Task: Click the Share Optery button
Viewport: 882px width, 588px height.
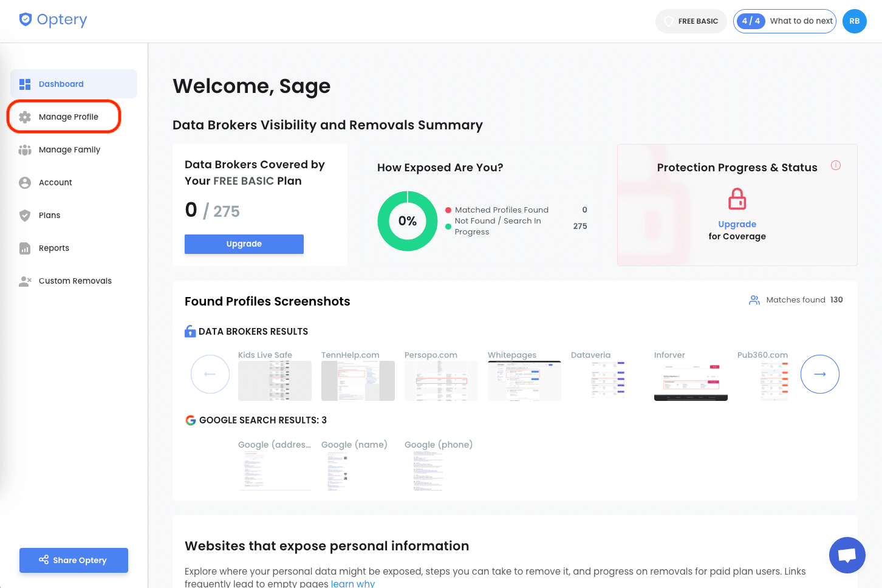Action: [x=73, y=560]
